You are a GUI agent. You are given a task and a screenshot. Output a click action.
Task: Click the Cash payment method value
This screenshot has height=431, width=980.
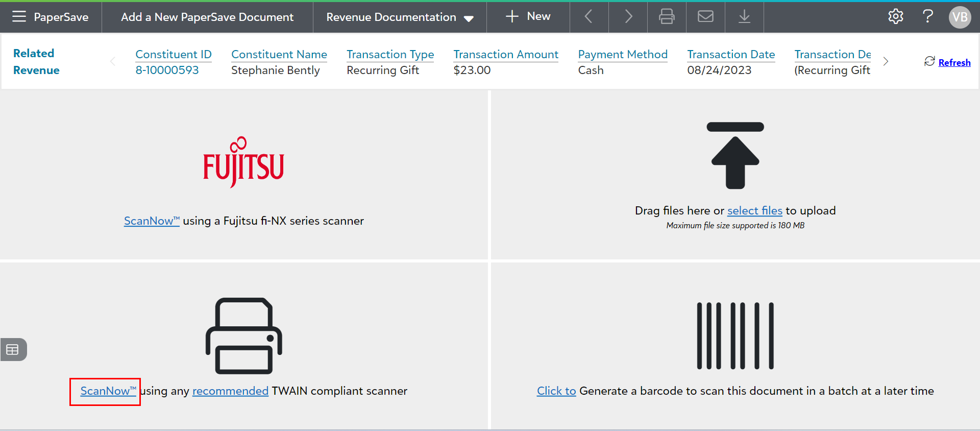pos(591,70)
